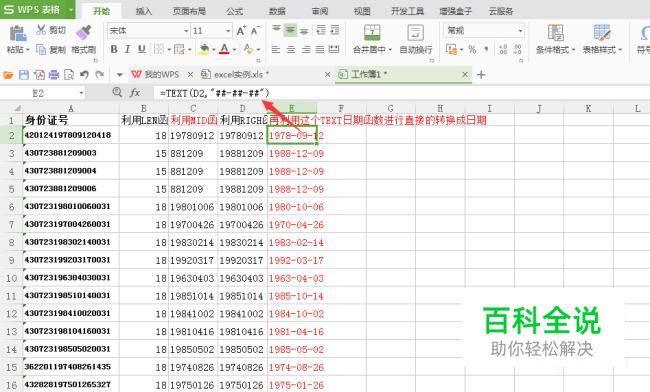Click the distributed alignment icon

pos(334,50)
